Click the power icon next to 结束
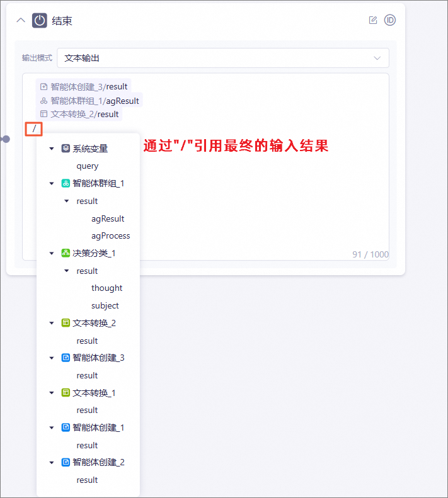Screen dimensions: 448x498 (40, 21)
